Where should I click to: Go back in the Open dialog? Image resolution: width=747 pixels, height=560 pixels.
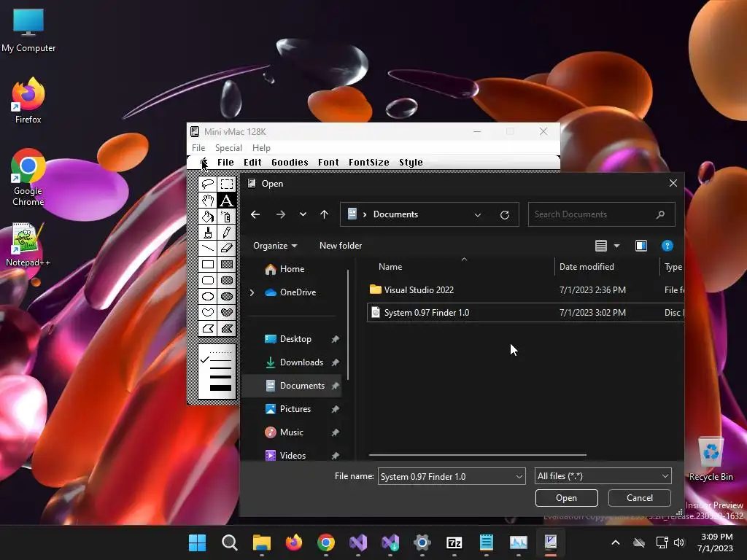point(255,214)
